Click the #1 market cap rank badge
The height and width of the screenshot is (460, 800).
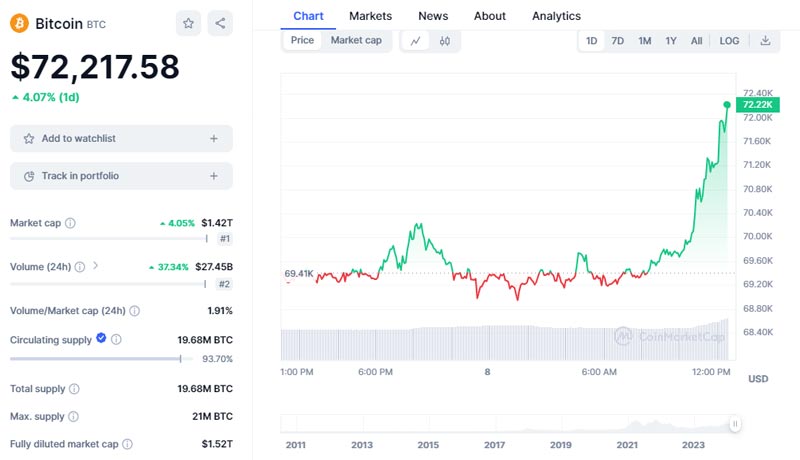tap(224, 239)
